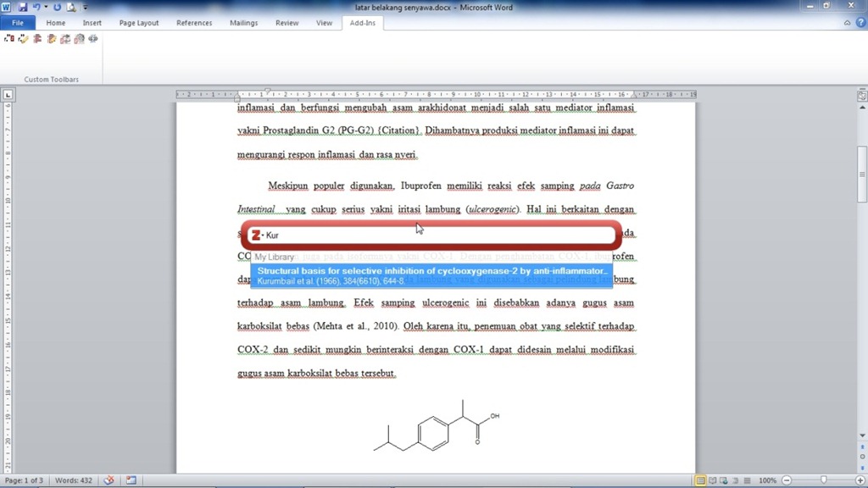The image size is (868, 488).
Task: Switch to Full Screen Reading view
Action: 712,480
